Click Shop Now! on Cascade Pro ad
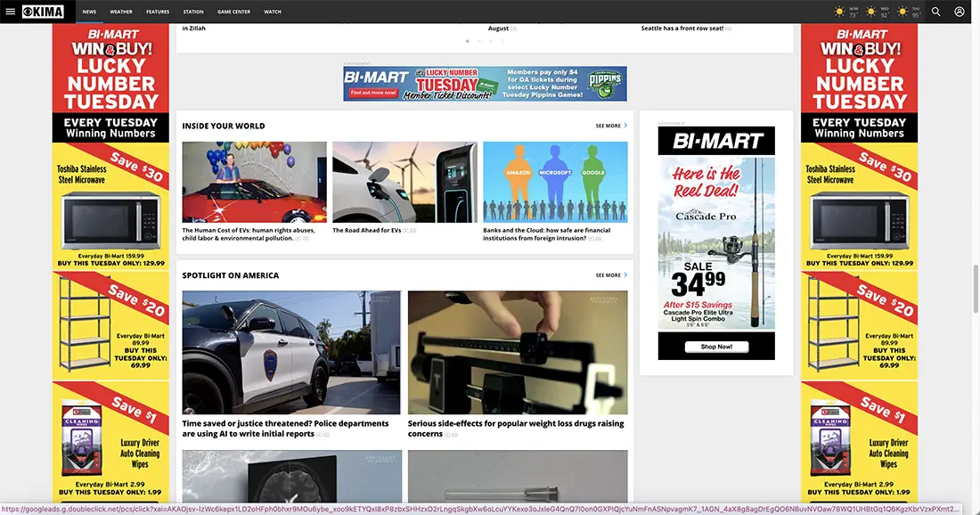980x515 pixels. [716, 347]
